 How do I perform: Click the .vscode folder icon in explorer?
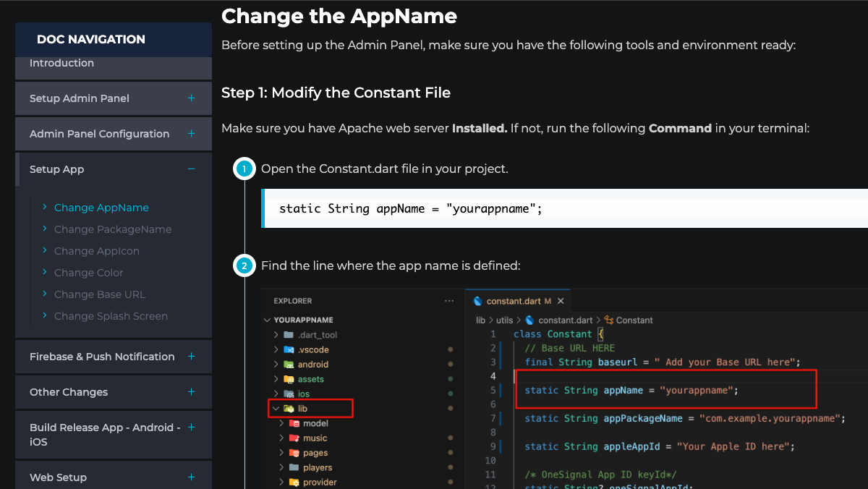point(289,349)
